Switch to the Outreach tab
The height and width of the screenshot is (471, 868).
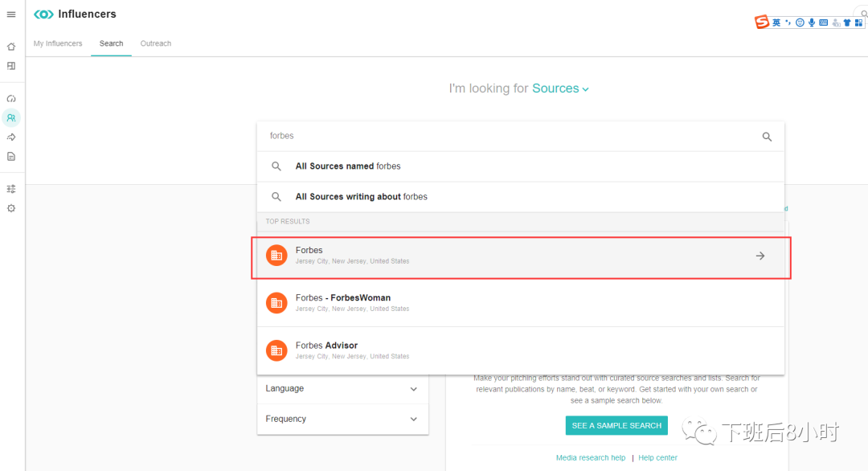pos(156,43)
